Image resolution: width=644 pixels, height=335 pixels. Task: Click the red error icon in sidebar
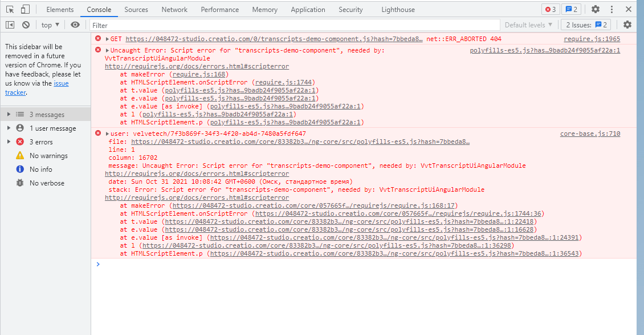20,142
